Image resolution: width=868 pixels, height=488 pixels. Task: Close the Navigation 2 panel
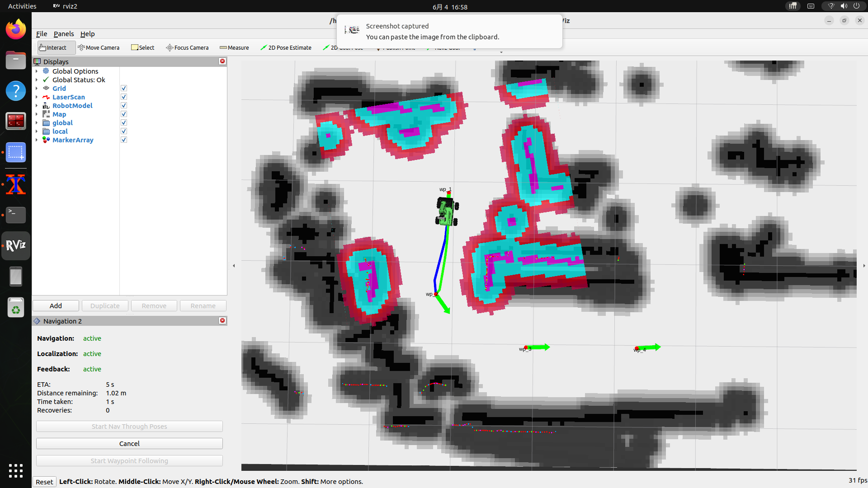pyautogui.click(x=222, y=320)
